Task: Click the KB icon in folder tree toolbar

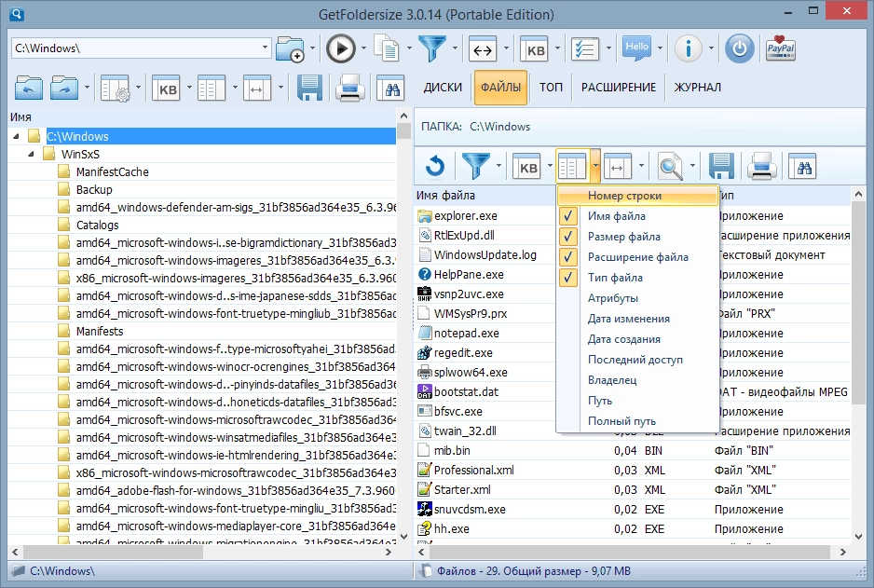Action: tap(168, 89)
